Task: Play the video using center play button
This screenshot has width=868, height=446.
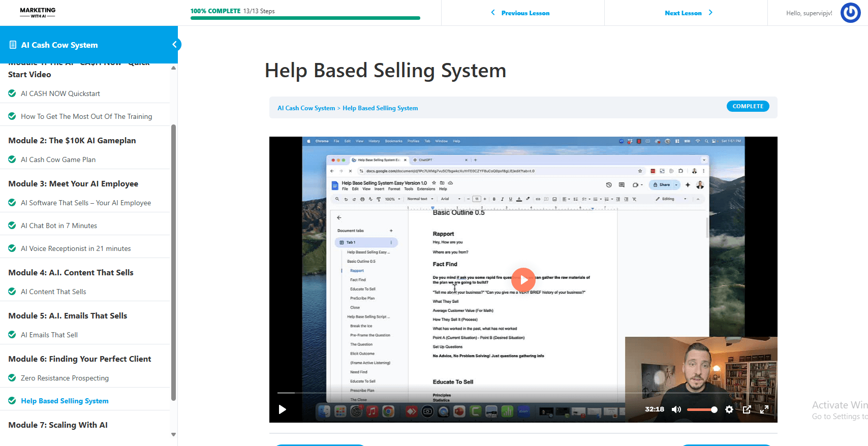Action: 523,279
